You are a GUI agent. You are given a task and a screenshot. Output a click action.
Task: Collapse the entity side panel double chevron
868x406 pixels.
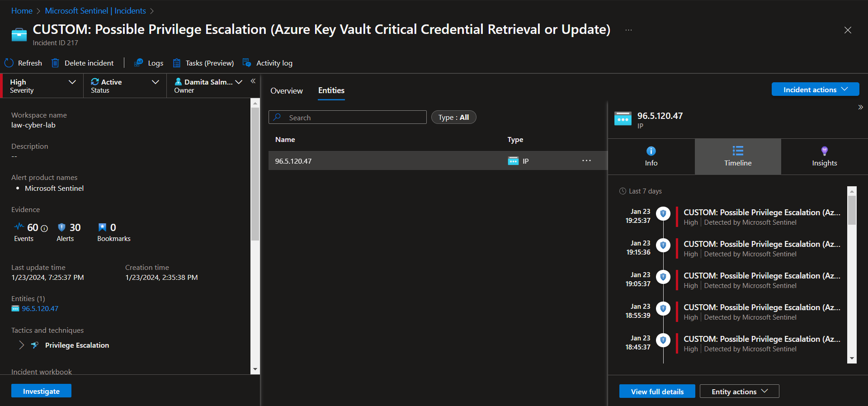coord(860,107)
